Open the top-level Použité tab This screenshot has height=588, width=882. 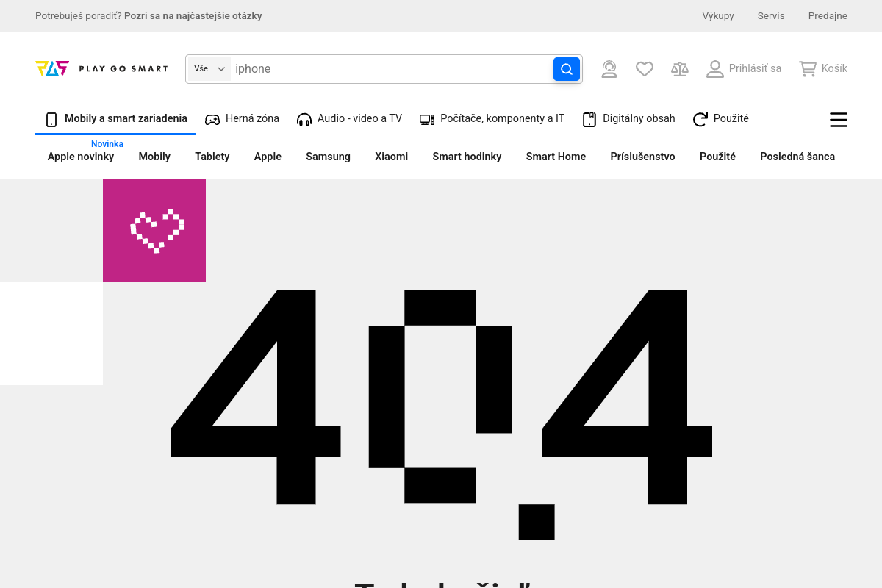coord(721,119)
